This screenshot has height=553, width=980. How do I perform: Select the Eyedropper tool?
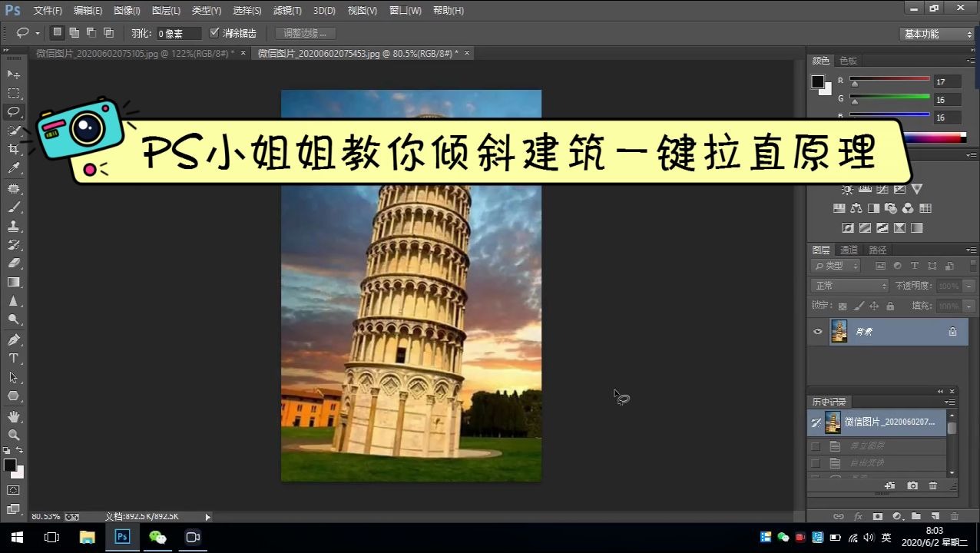(x=14, y=168)
